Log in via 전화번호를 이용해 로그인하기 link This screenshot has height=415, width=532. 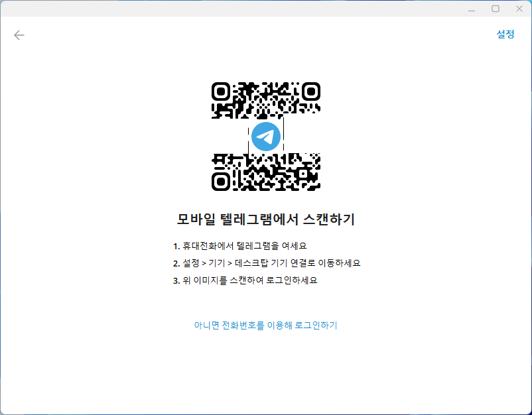[x=265, y=325]
